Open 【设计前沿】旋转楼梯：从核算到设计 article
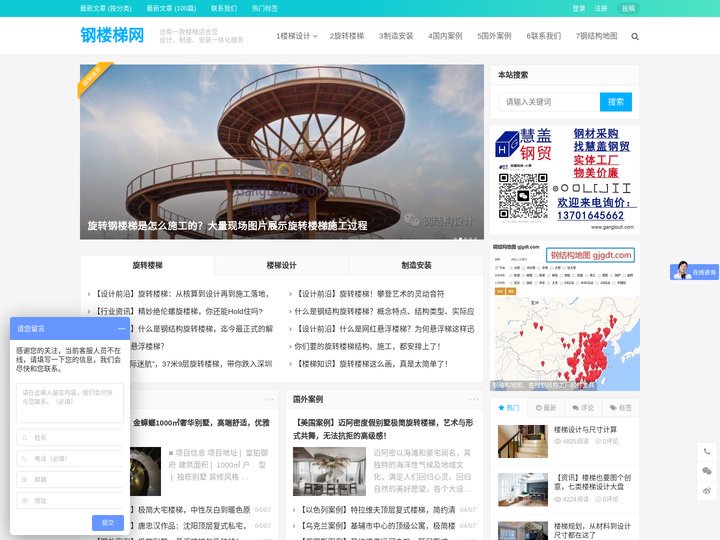The image size is (720, 540). pos(181,294)
